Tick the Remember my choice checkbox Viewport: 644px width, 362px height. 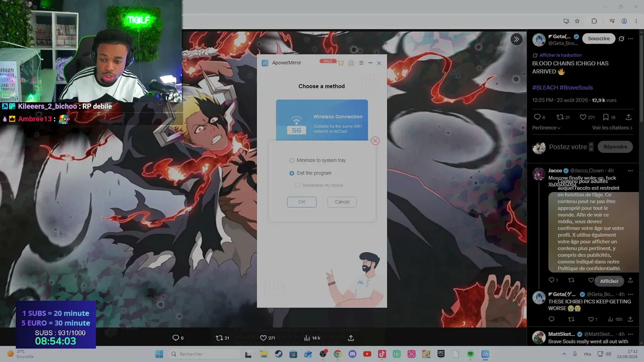click(298, 186)
